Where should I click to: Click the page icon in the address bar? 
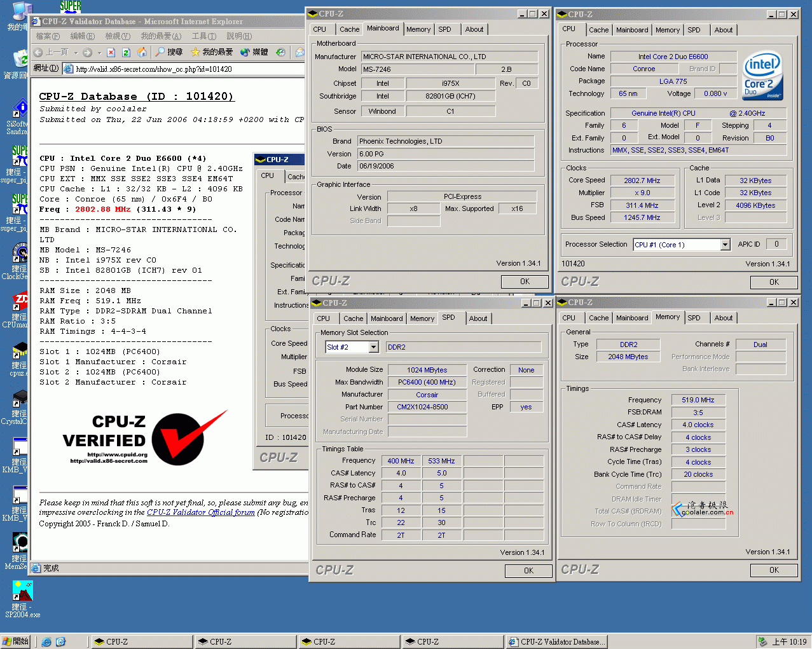coord(69,69)
